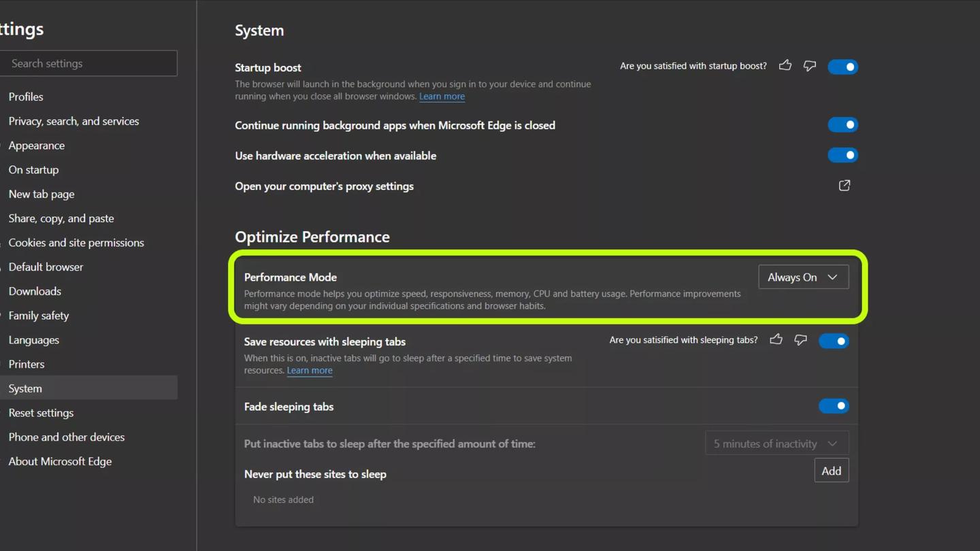Open computer's proxy settings external link icon

tap(844, 186)
